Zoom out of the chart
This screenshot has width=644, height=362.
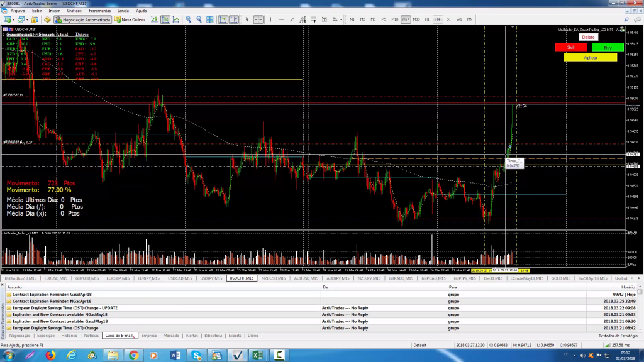[199, 19]
